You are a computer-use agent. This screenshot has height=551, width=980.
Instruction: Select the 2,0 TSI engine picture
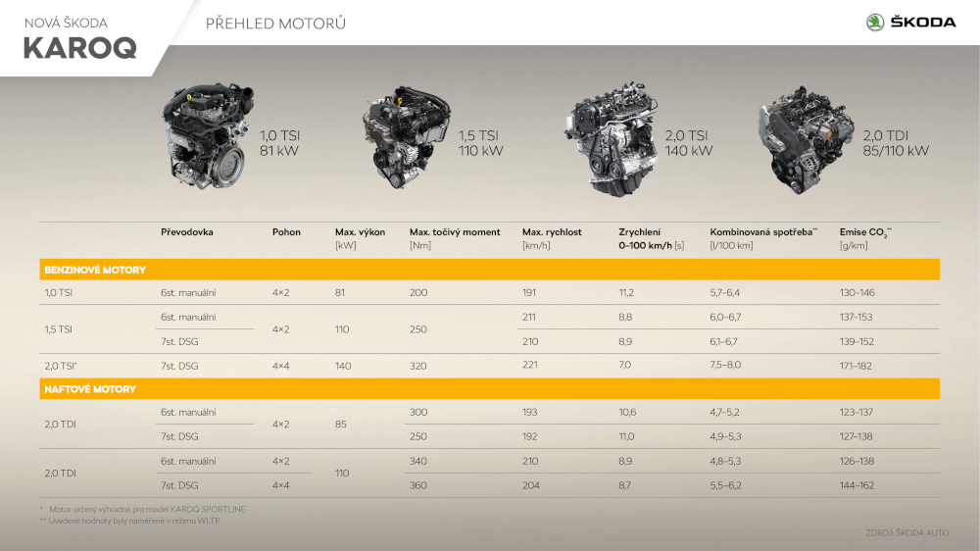point(612,139)
